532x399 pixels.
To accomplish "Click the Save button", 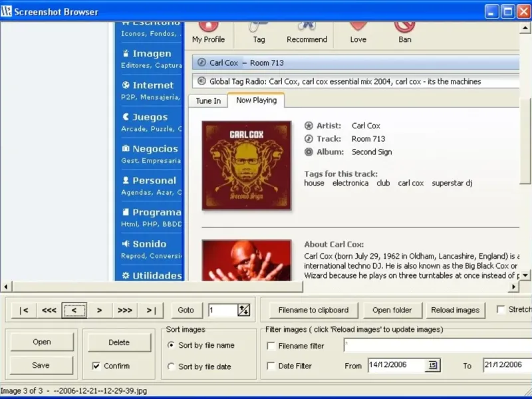I will (x=41, y=365).
